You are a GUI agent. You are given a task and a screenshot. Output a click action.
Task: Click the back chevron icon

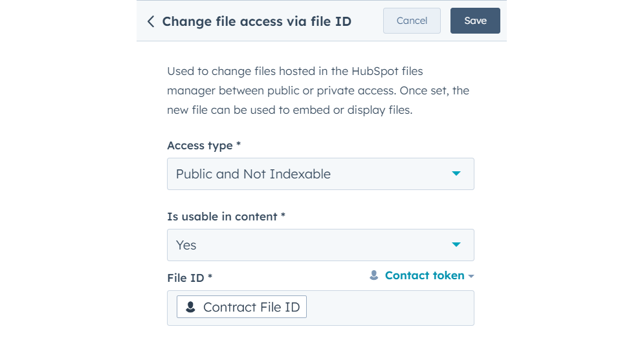[151, 21]
